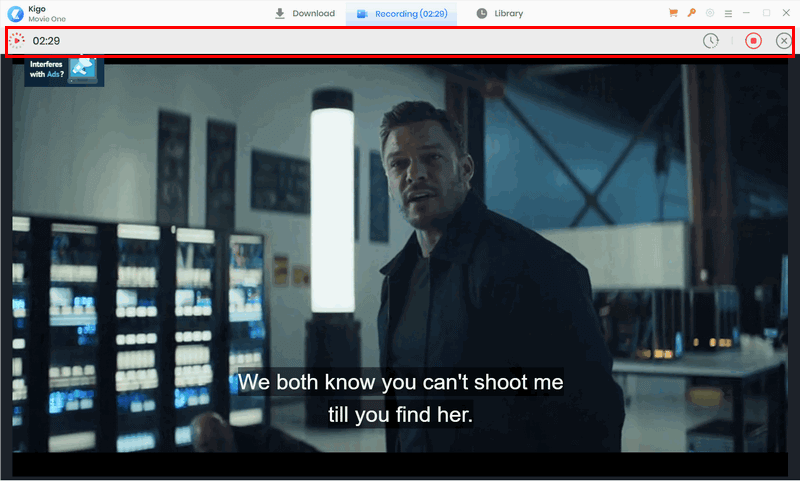Click the Recording camera icon

[362, 14]
